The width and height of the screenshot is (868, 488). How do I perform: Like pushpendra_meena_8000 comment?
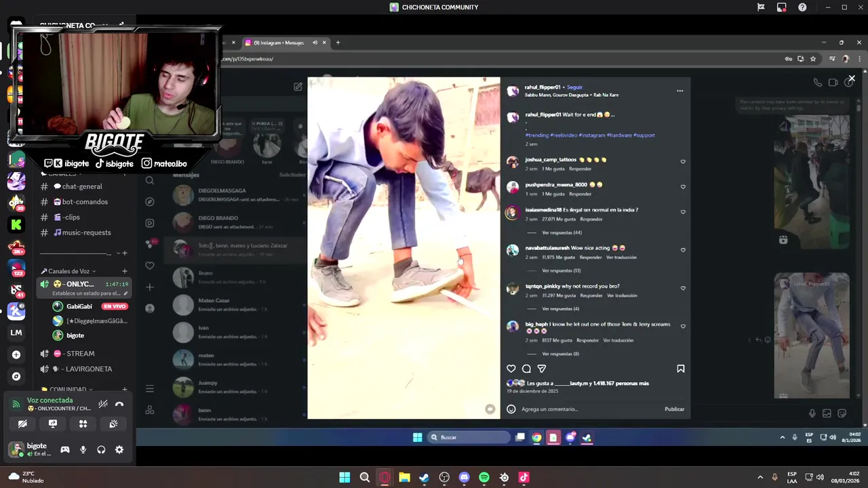click(x=683, y=186)
